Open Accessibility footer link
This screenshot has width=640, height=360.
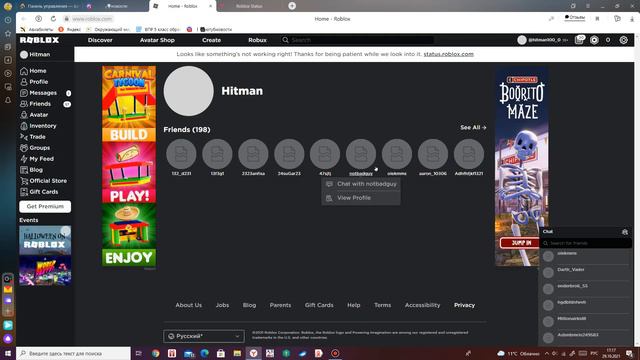click(x=422, y=305)
